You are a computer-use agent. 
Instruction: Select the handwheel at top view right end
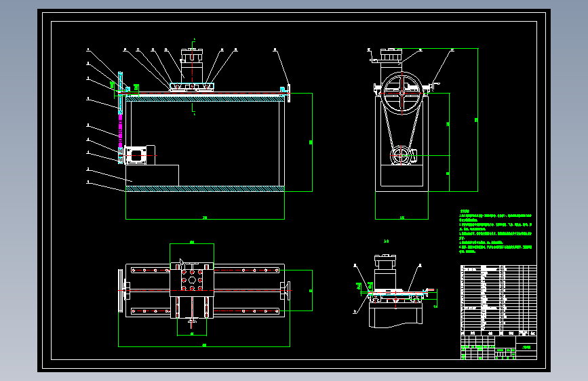pyautogui.click(x=288, y=290)
